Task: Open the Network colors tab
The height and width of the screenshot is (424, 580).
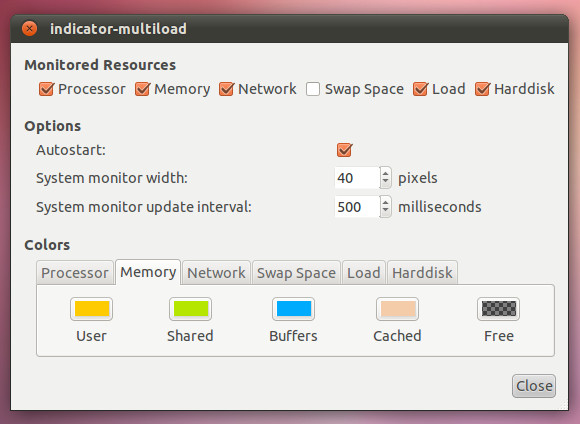Action: pos(216,273)
